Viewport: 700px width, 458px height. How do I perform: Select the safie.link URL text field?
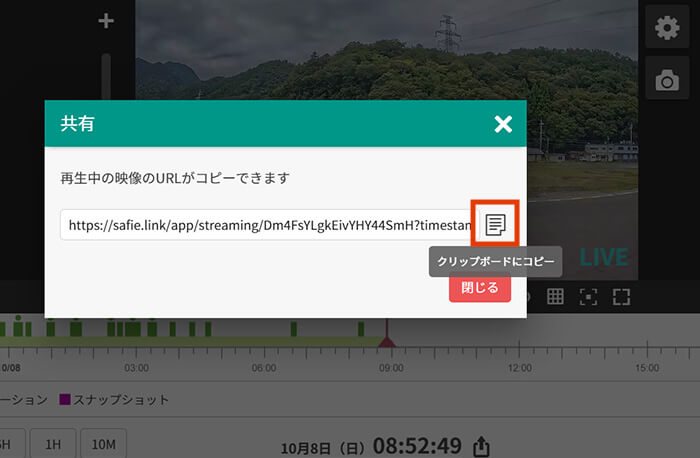click(265, 225)
